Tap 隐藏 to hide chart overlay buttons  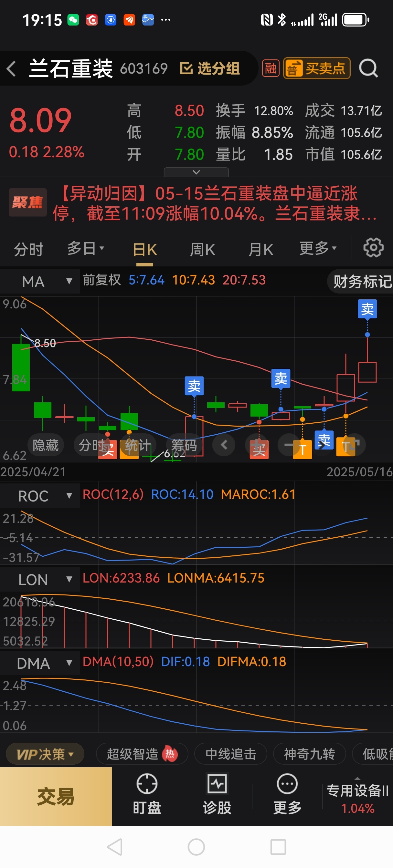46,445
